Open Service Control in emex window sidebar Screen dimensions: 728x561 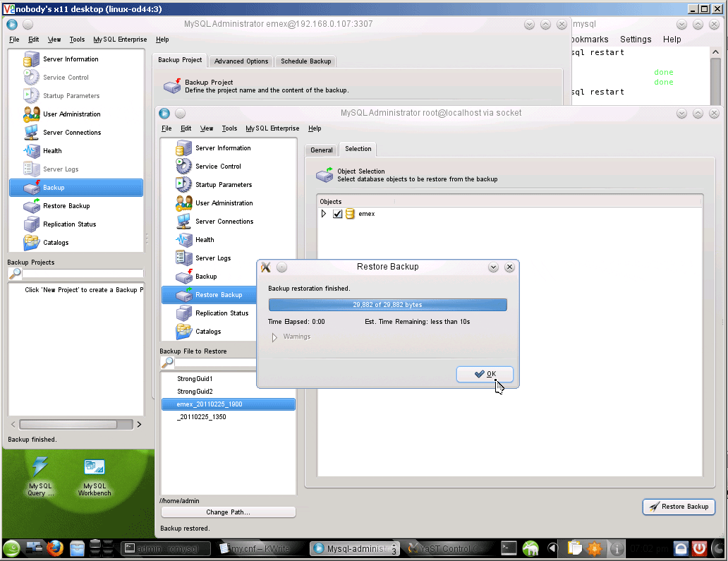pos(76,77)
